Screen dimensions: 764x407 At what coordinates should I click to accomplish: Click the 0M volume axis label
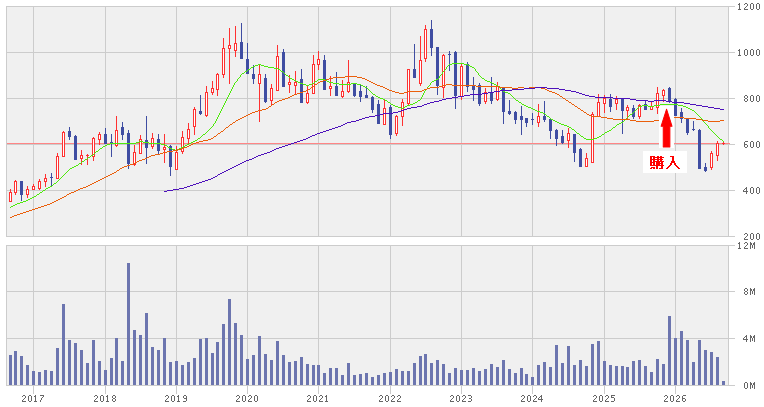(x=750, y=386)
